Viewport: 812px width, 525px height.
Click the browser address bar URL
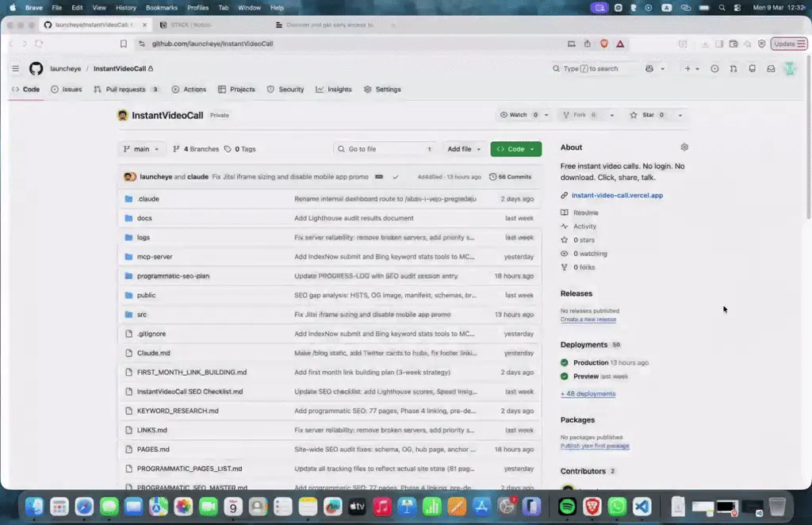[213, 44]
